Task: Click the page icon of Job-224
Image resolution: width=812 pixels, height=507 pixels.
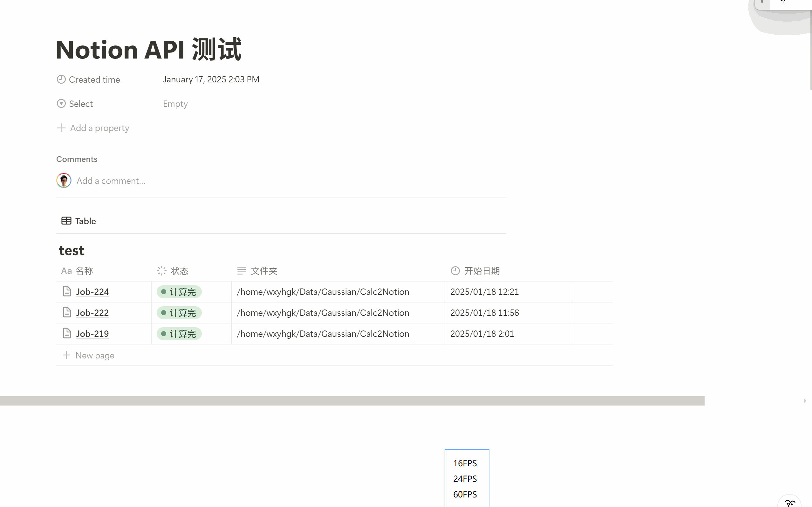Action: (x=67, y=291)
